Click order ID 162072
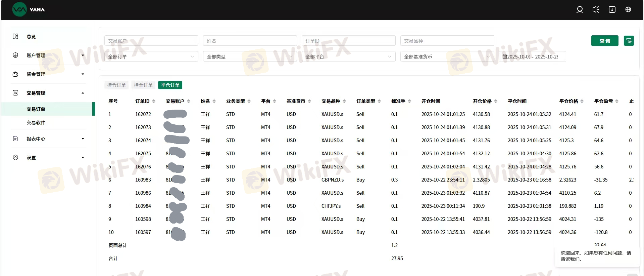644x276 pixels. (143, 114)
